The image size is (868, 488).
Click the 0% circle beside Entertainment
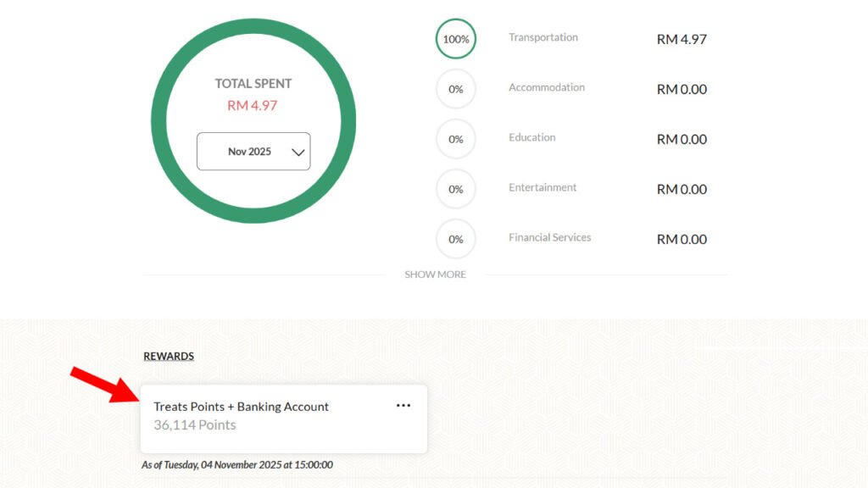pyautogui.click(x=456, y=189)
